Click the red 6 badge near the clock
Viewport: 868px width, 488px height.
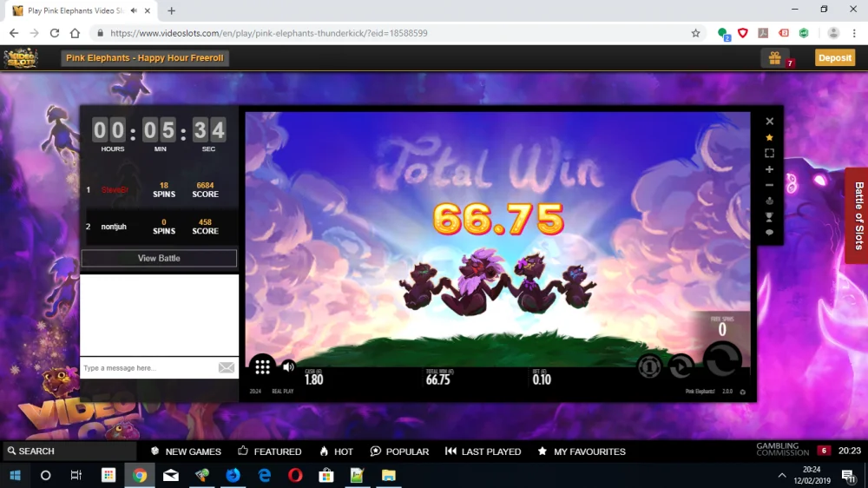tap(824, 451)
